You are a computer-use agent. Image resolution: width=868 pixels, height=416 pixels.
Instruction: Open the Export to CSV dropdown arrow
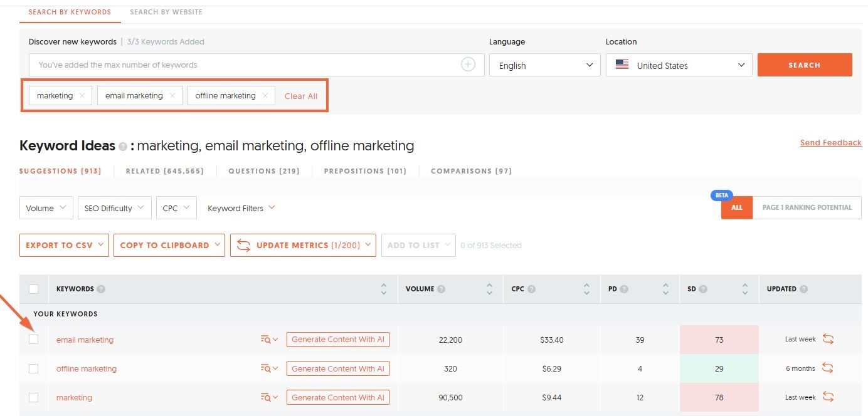point(102,245)
